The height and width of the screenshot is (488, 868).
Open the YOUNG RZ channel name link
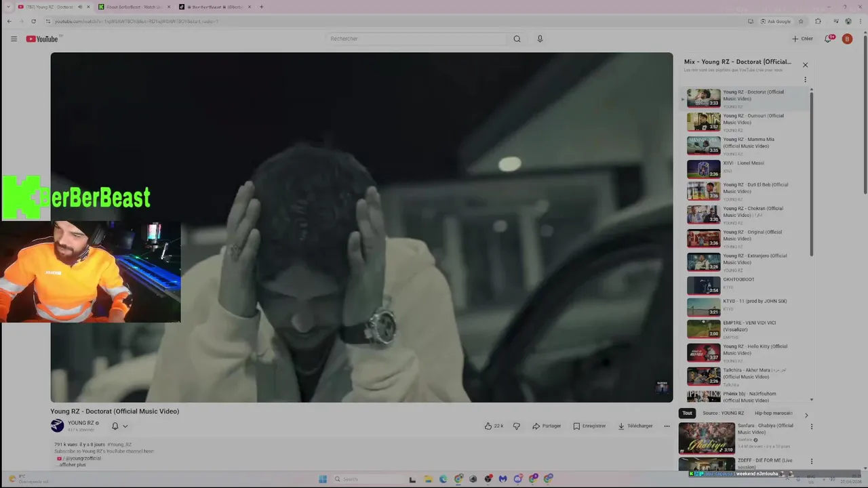click(81, 423)
